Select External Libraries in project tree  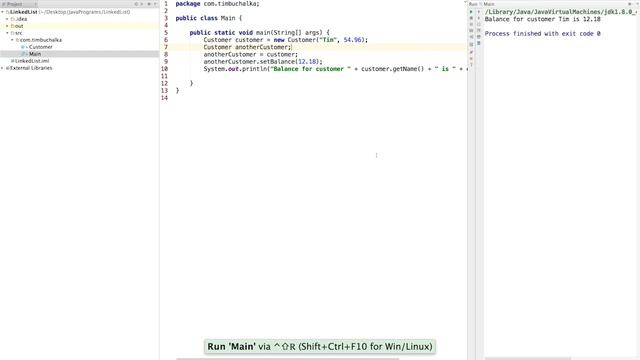point(31,68)
